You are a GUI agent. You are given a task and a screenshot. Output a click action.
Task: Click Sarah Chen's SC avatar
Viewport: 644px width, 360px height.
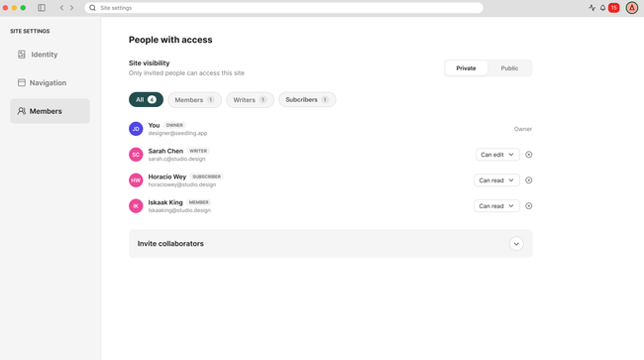(136, 155)
